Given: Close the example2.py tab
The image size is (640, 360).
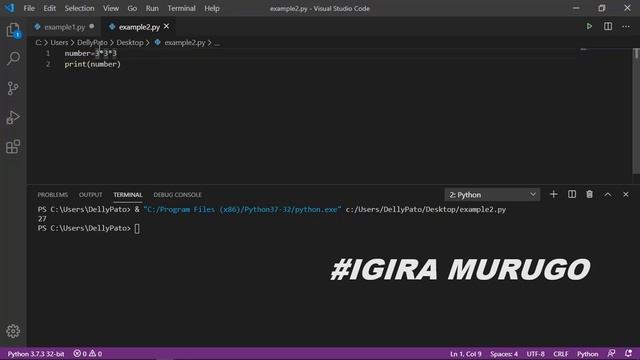Looking at the screenshot, I should point(167,27).
